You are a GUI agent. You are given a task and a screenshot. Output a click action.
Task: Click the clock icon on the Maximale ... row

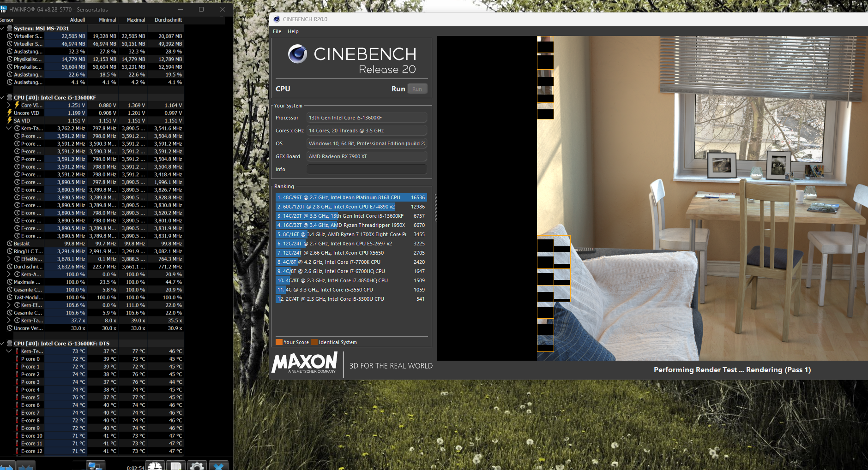(9, 282)
